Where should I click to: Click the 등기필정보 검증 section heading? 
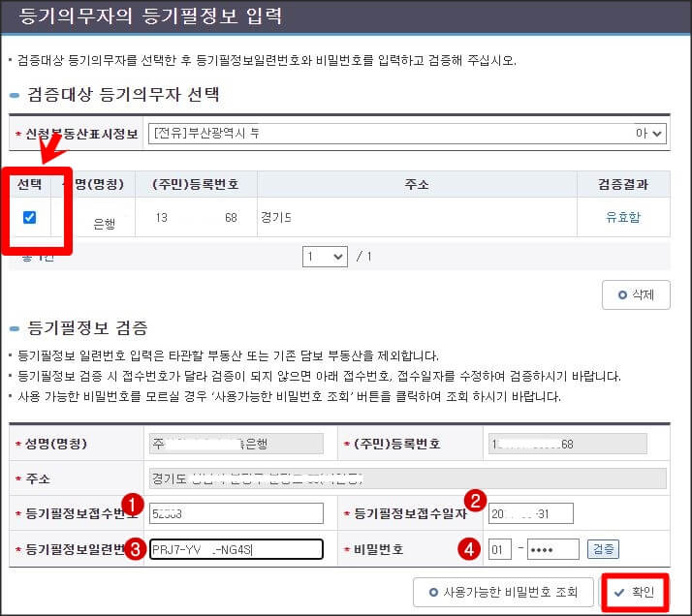pyautogui.click(x=87, y=327)
